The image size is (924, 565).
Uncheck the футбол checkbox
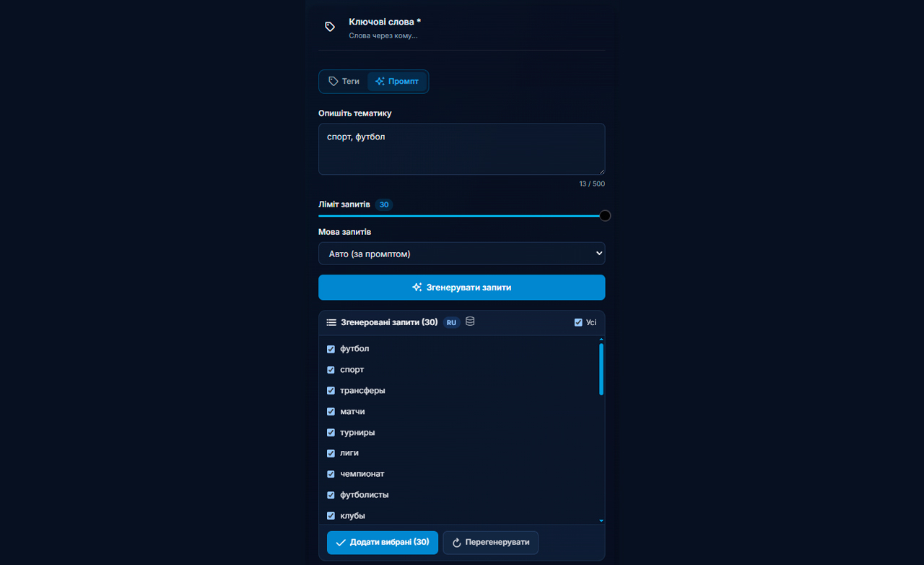coord(331,349)
